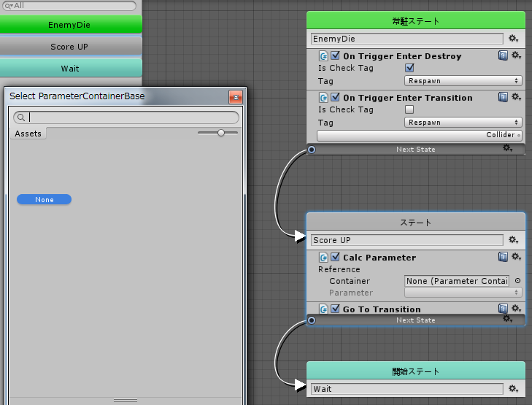Image resolution: width=532 pixels, height=405 pixels.
Task: Open gear menu for EnemyDie state
Action: pyautogui.click(x=514, y=39)
